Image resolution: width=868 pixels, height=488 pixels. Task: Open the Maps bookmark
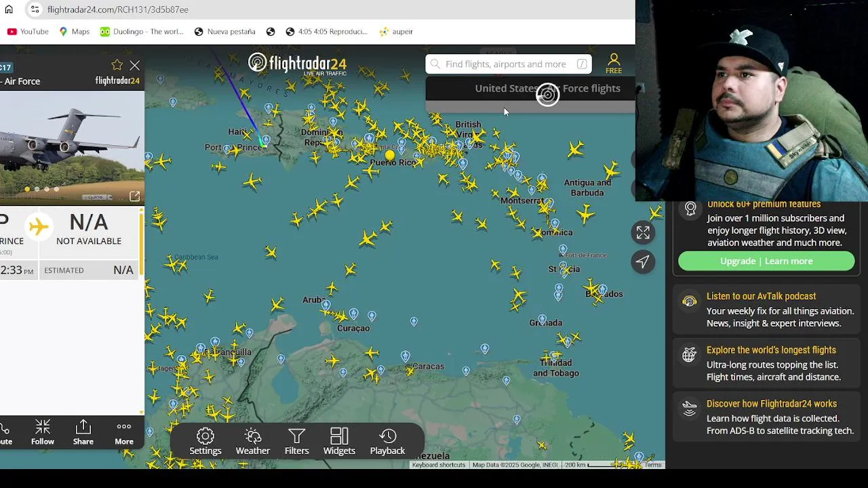74,31
